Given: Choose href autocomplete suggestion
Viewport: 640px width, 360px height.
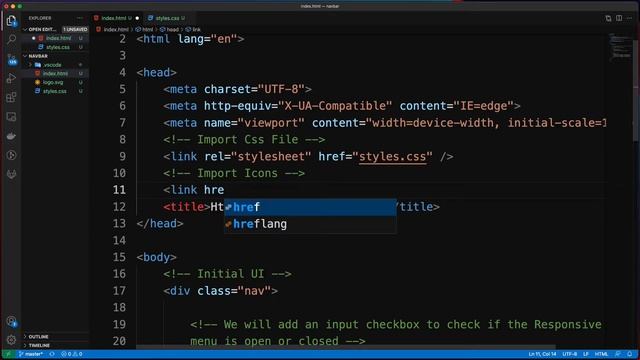Looking at the screenshot, I should pyautogui.click(x=310, y=207).
